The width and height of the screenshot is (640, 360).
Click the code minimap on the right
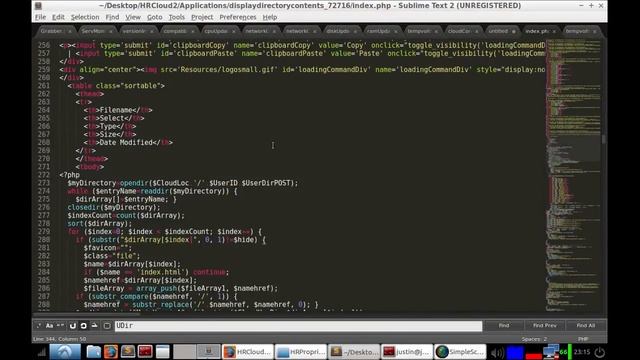coord(573,175)
